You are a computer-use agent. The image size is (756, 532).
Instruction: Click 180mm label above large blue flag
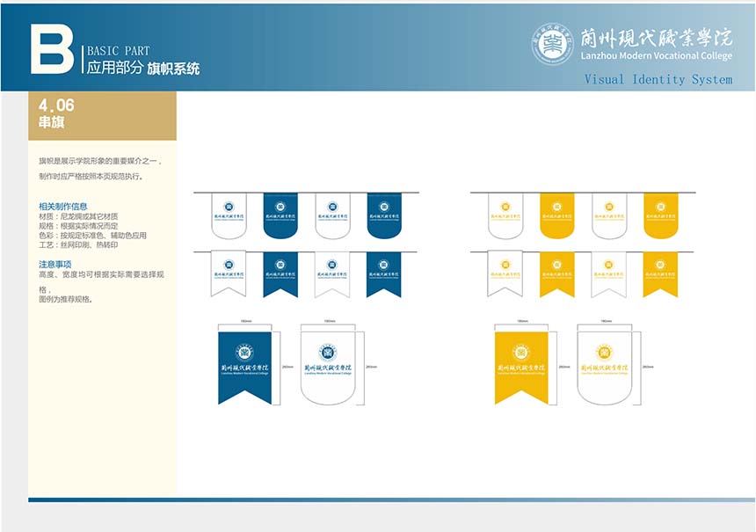244,321
